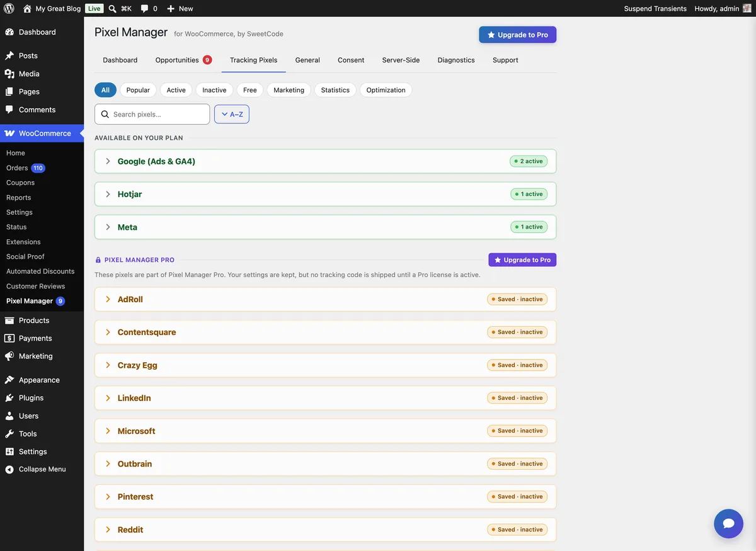Viewport: 756px width, 551px height.
Task: Click the admin avatar thumbnail
Action: point(747,8)
